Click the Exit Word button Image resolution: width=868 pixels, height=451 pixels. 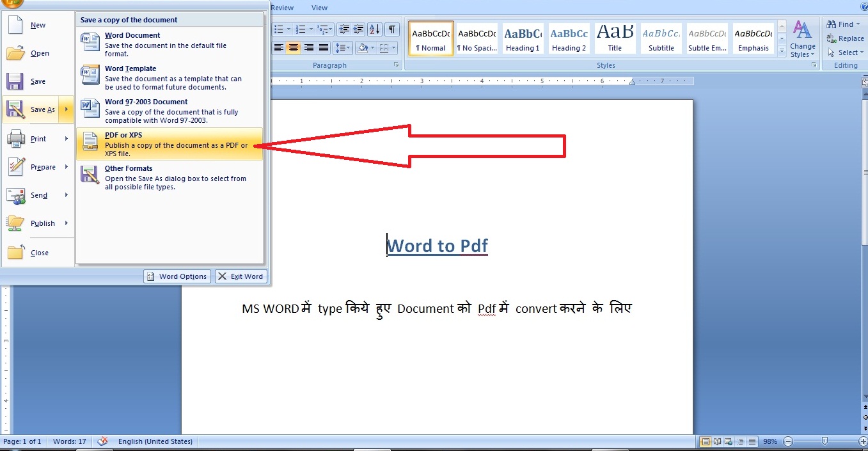point(241,276)
